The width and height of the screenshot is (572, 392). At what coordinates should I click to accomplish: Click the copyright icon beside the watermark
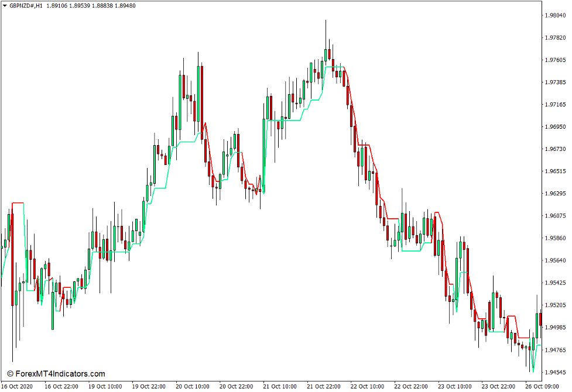(10, 373)
